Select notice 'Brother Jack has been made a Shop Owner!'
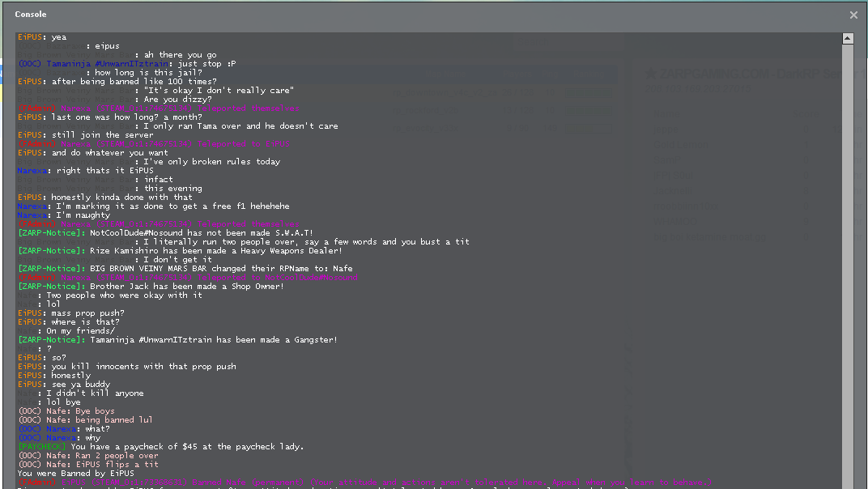This screenshot has height=489, width=868. pos(151,286)
